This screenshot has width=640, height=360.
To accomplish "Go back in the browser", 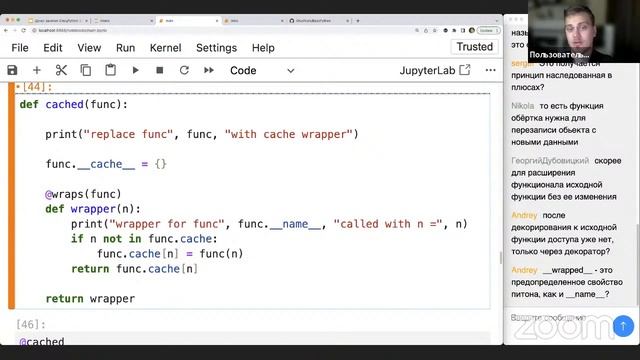I will (6, 30).
